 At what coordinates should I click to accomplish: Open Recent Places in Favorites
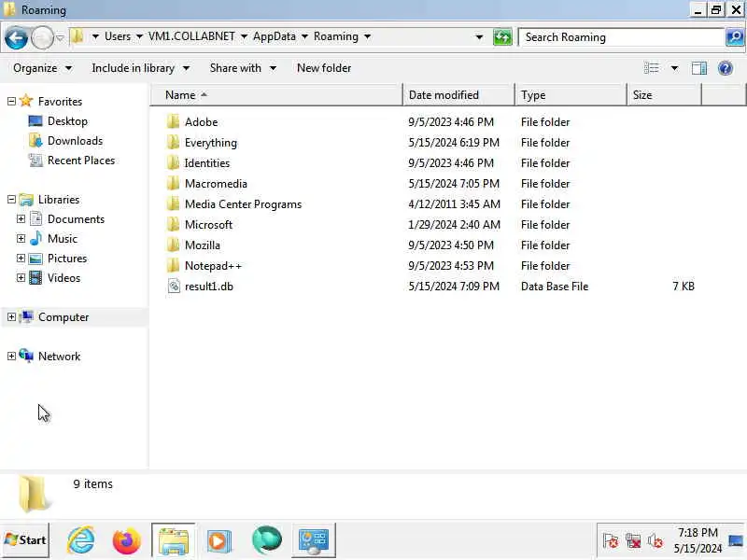(81, 160)
